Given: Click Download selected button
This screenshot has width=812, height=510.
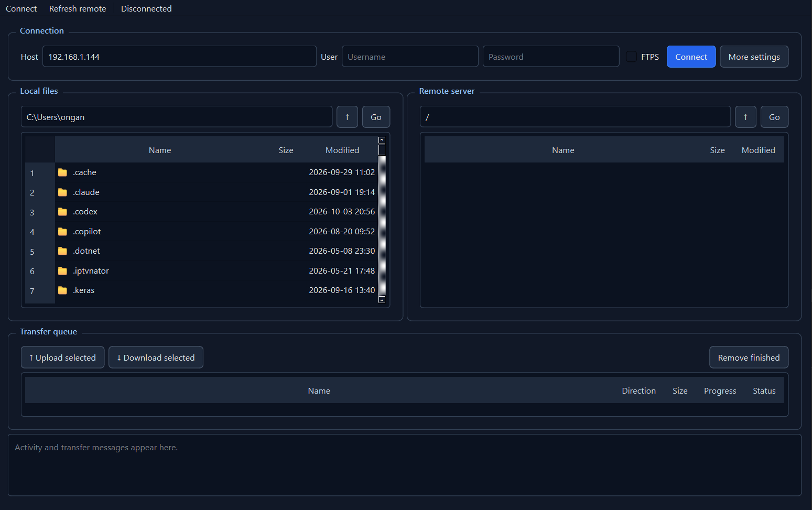Looking at the screenshot, I should (x=156, y=357).
